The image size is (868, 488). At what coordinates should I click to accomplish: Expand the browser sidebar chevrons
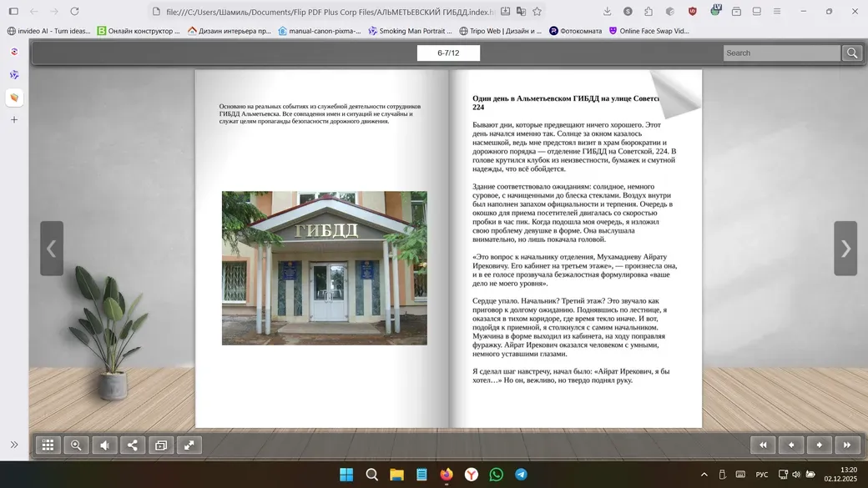tap(14, 445)
